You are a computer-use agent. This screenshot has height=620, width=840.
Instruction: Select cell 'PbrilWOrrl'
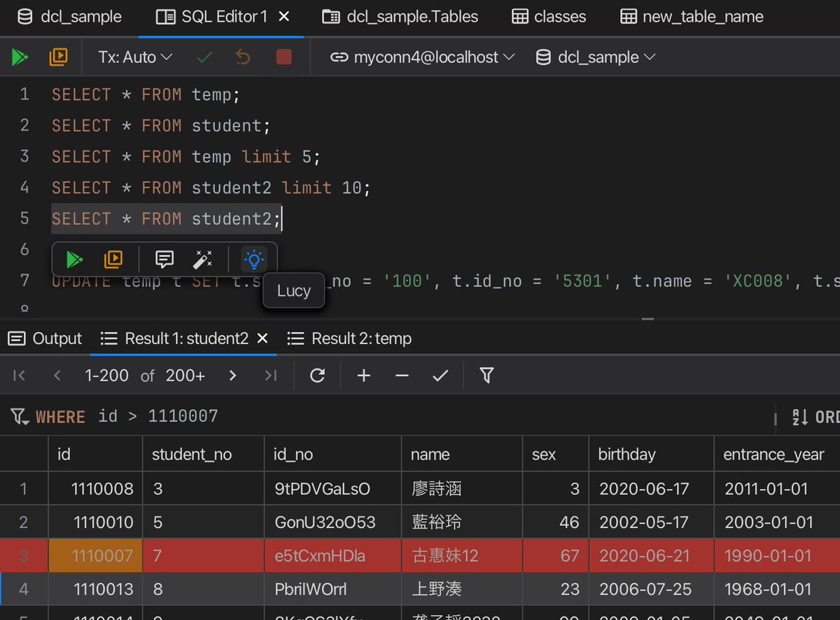point(332,589)
